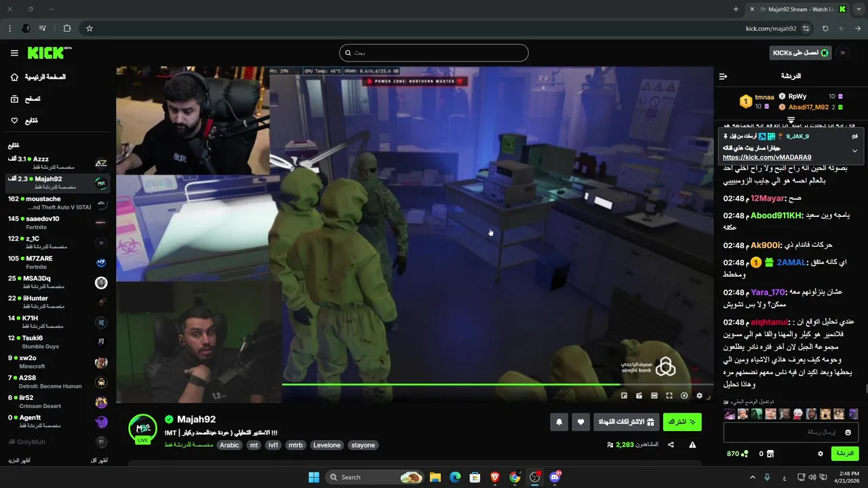868x488 pixels.
Task: Click the subscribe button
Action: pyautogui.click(x=682, y=422)
